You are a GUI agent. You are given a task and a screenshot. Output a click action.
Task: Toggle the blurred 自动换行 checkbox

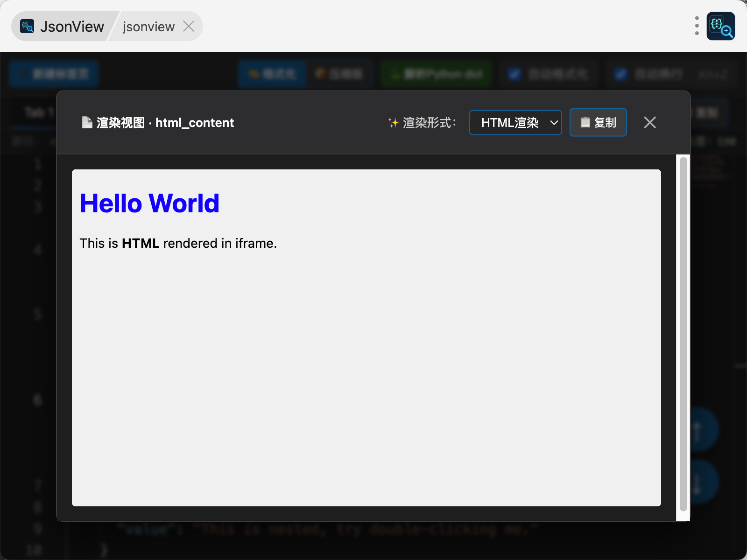point(620,74)
